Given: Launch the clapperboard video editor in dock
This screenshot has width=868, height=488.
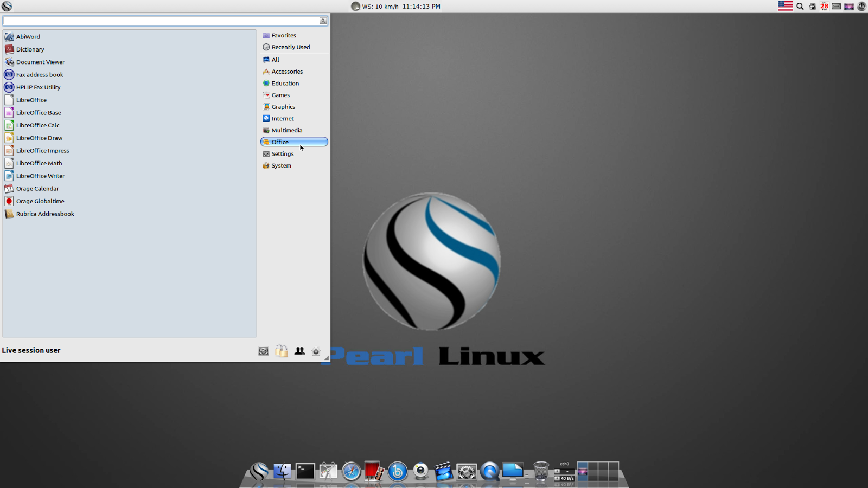Looking at the screenshot, I should [x=444, y=471].
